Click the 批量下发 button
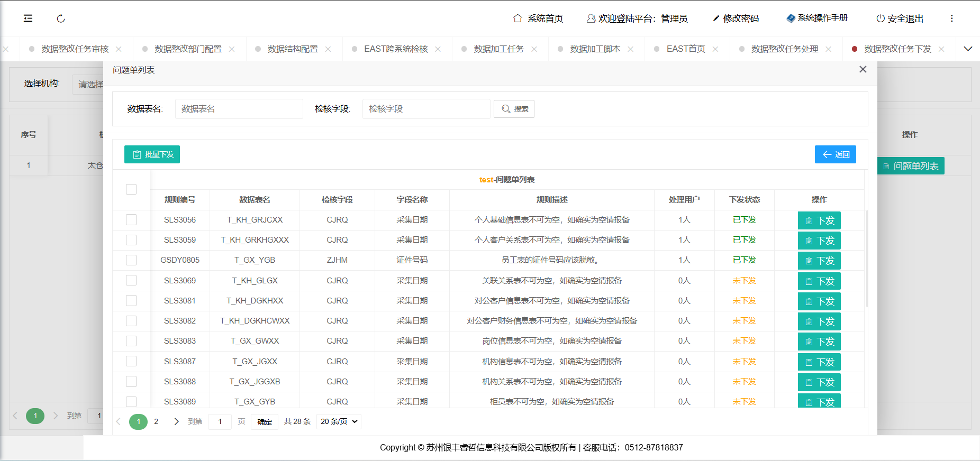This screenshot has width=980, height=461. click(152, 154)
